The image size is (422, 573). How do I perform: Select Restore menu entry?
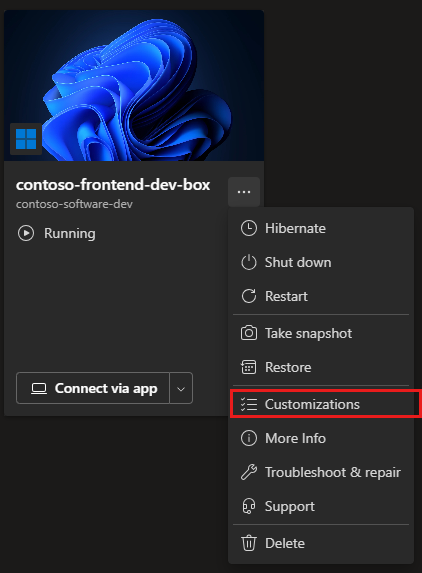pos(321,367)
